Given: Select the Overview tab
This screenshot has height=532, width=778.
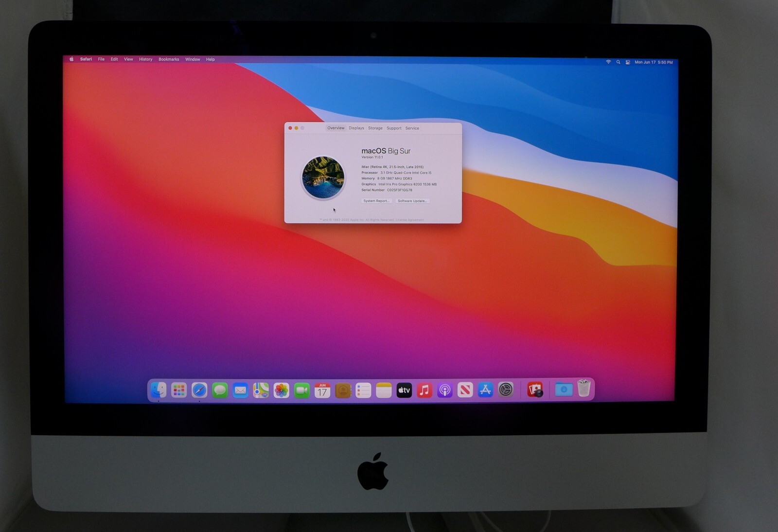Looking at the screenshot, I should 336,128.
